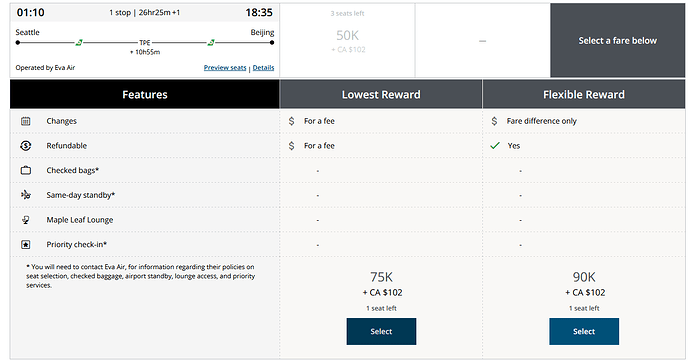The width and height of the screenshot is (690, 361).
Task: Click the green checkmark beside Yes
Action: [495, 146]
